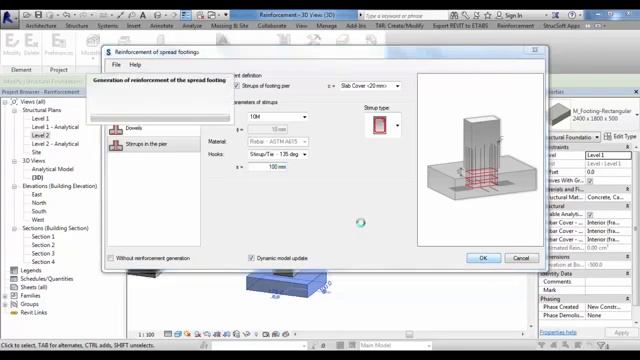Click the Undo arrow icon
The height and width of the screenshot is (360, 640).
(x=66, y=15)
